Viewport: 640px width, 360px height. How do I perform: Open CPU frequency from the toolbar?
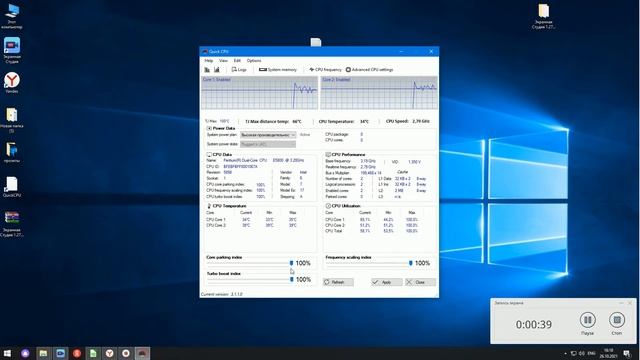(325, 70)
